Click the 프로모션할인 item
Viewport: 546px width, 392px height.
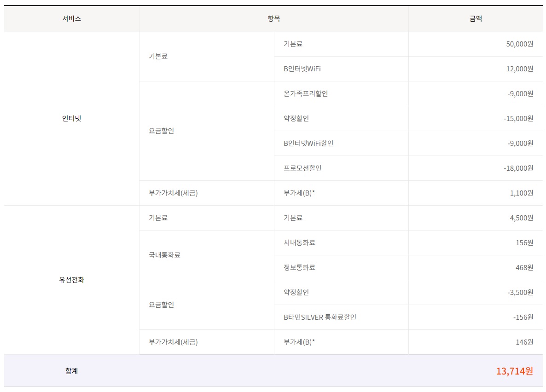coord(302,168)
